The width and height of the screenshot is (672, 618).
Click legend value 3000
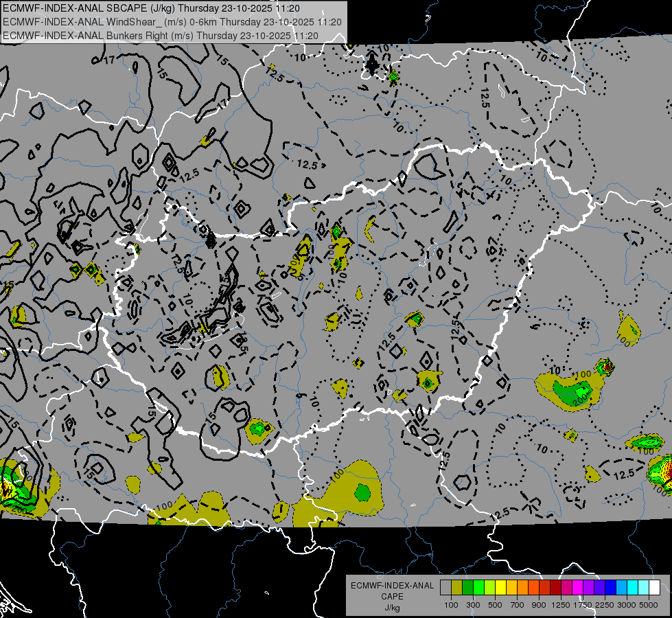point(627,605)
